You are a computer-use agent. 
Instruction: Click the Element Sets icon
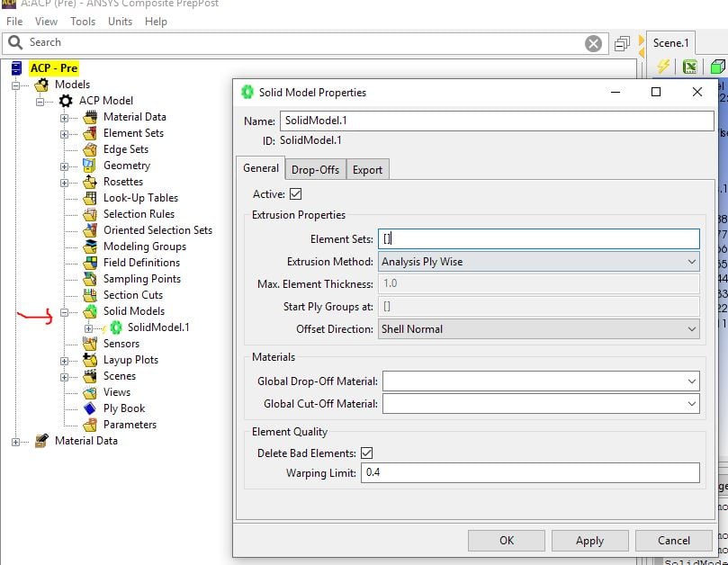pos(90,133)
